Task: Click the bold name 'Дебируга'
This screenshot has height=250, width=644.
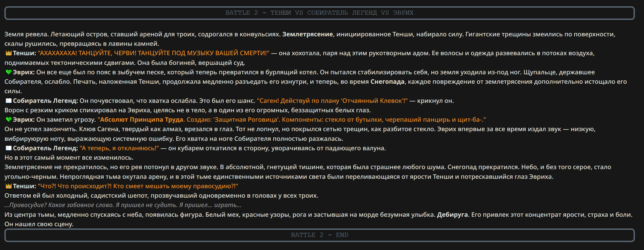Action: click(x=452, y=215)
